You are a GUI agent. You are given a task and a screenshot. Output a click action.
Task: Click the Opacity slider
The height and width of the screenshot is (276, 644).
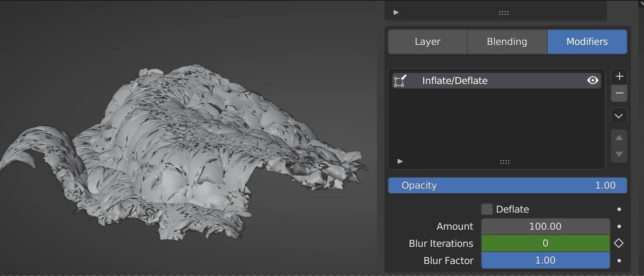click(x=507, y=186)
